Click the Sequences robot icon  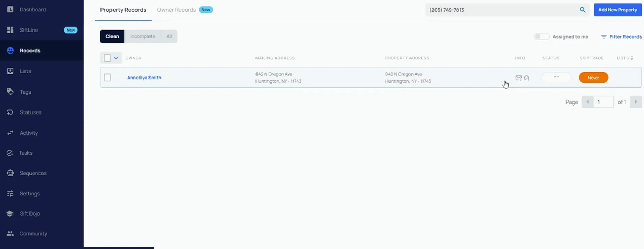[10, 173]
